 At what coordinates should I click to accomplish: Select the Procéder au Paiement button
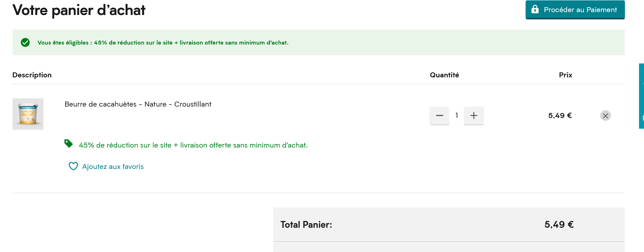[575, 10]
